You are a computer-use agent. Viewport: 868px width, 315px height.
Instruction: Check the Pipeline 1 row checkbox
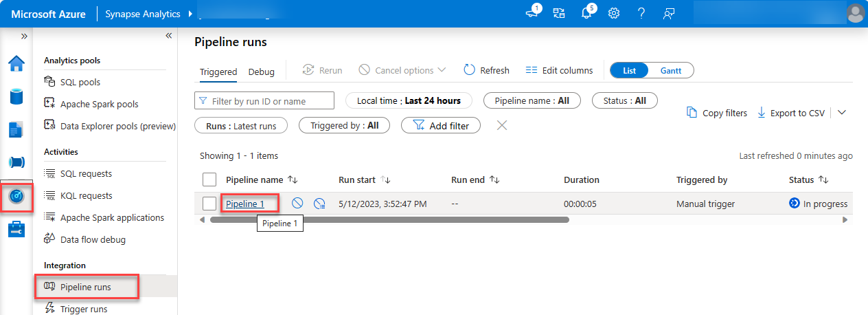[x=209, y=204]
